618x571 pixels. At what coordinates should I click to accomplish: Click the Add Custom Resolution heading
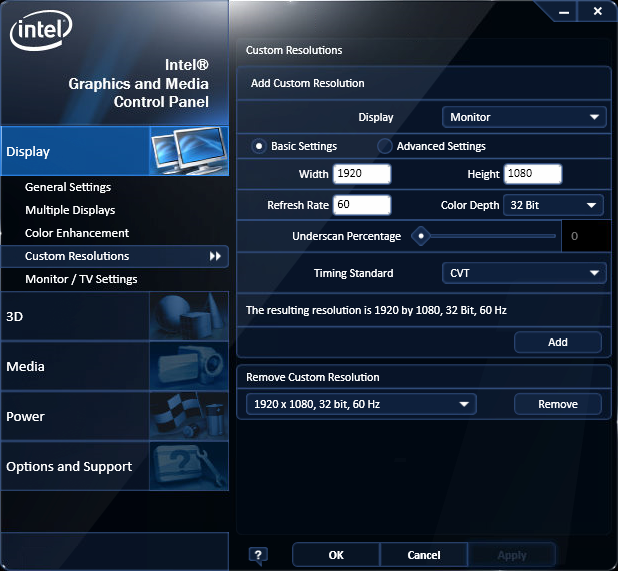(307, 83)
